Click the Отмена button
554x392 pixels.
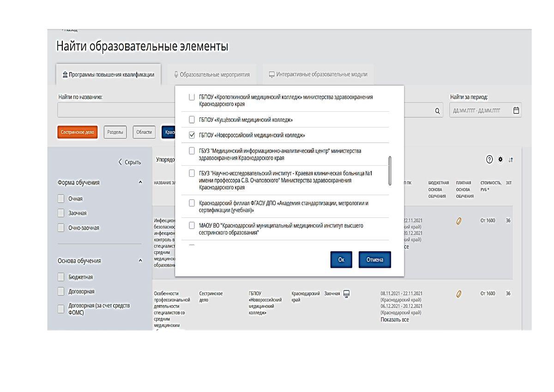coord(375,259)
